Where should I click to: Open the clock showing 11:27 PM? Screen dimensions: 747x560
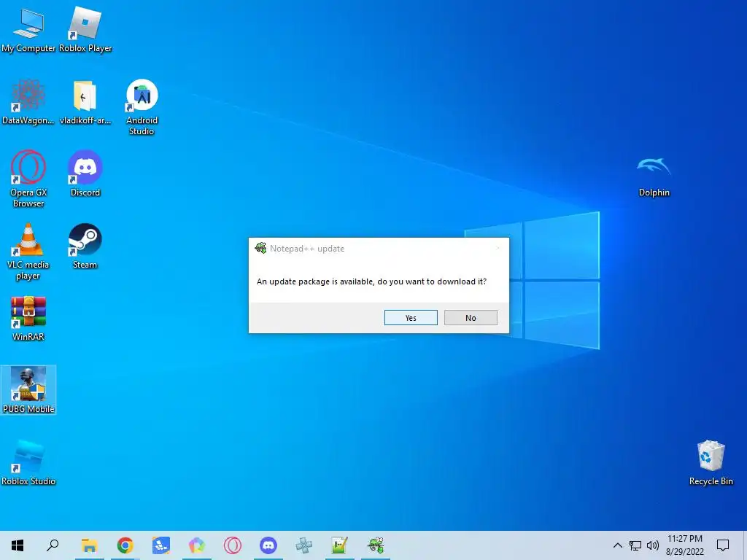pyautogui.click(x=684, y=545)
